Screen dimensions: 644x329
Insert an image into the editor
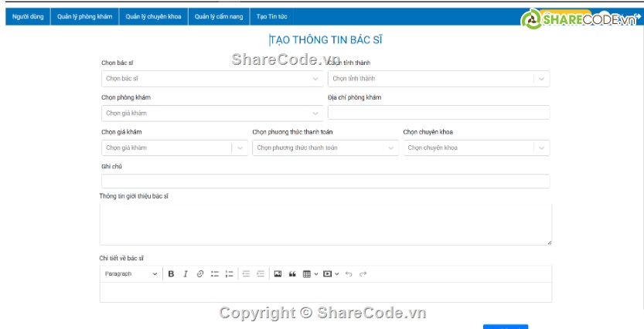point(278,274)
